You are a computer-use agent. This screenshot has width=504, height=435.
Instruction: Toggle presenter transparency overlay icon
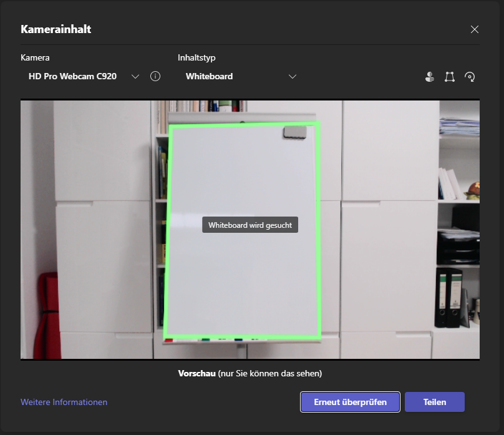click(429, 77)
